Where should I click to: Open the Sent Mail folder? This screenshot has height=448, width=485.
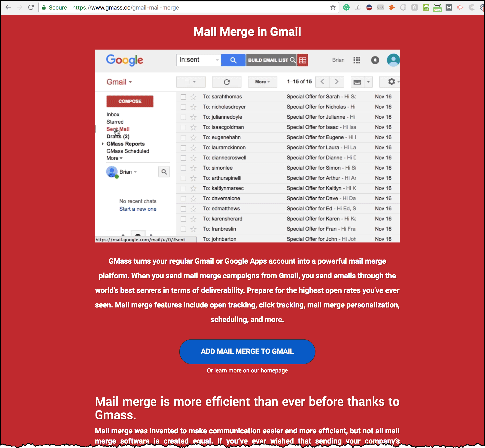click(x=118, y=129)
